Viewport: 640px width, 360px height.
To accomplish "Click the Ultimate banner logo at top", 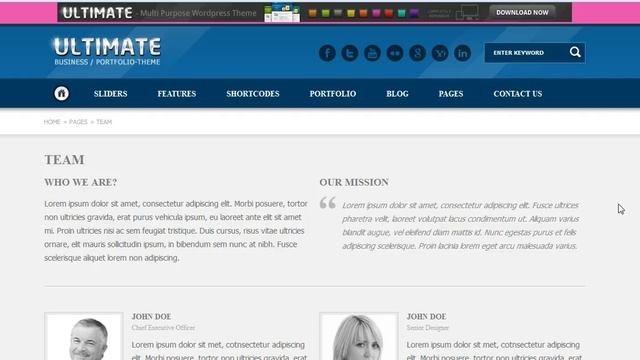I will (97, 13).
